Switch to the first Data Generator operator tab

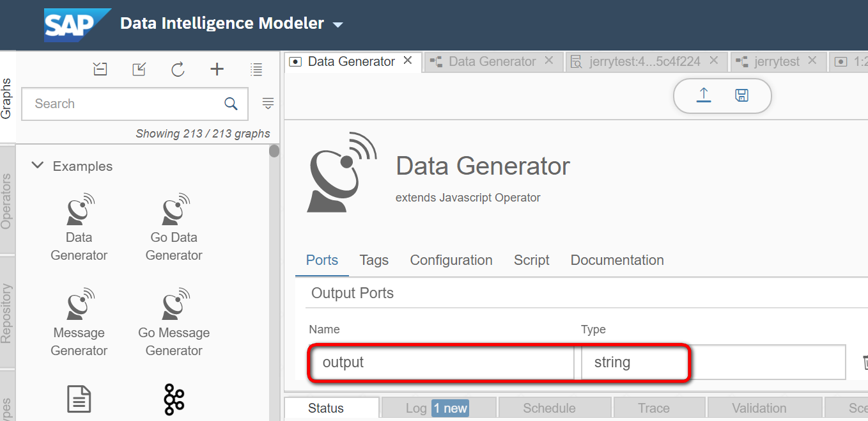pos(351,61)
